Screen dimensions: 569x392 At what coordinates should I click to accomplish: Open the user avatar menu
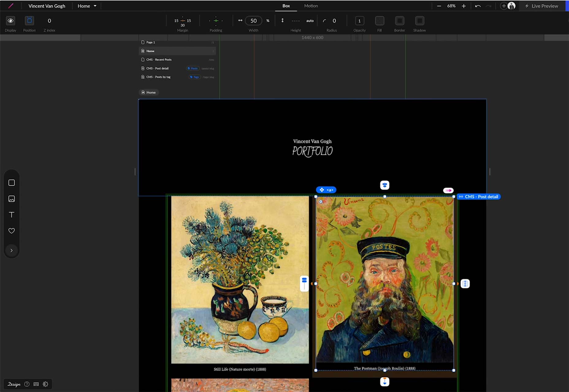tap(511, 6)
